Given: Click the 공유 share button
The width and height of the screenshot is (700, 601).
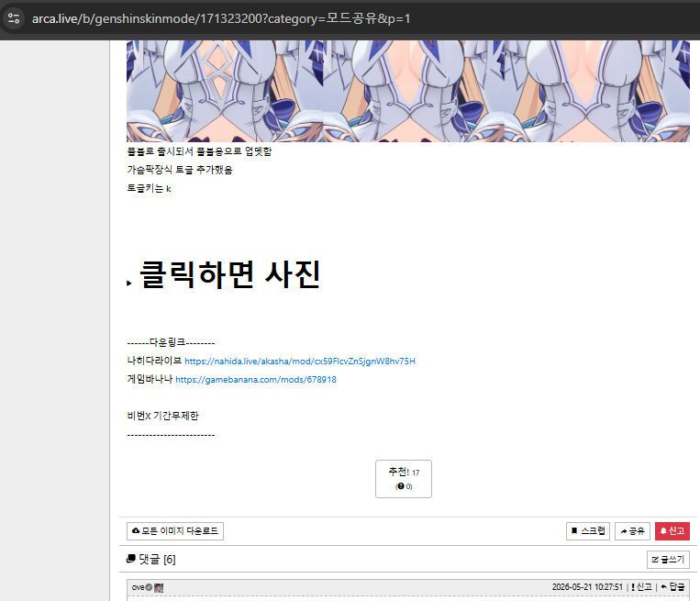Looking at the screenshot, I should 632,531.
